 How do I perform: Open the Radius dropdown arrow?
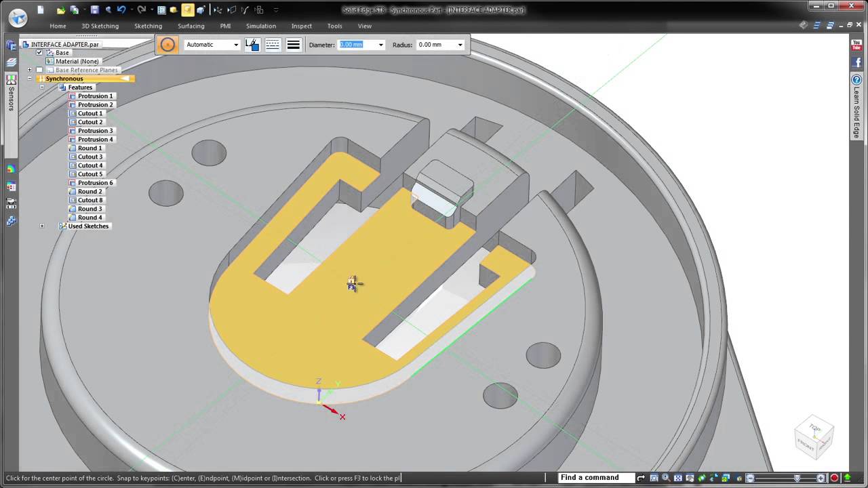click(460, 45)
